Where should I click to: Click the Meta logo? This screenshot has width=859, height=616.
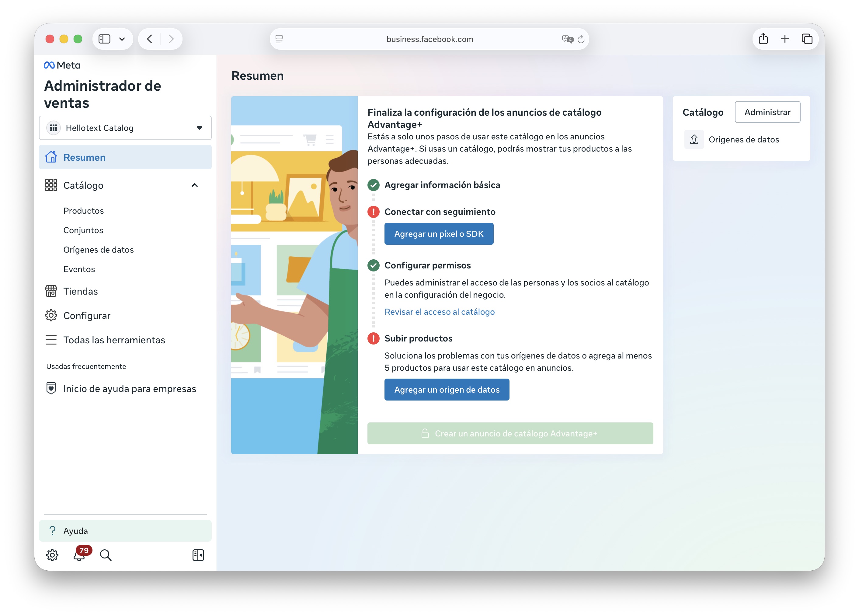62,65
